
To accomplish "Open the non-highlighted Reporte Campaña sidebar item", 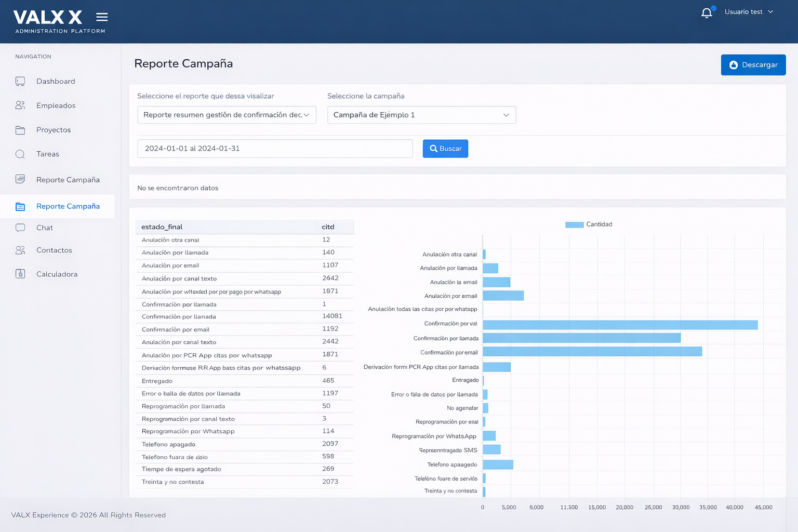I will 68,180.
